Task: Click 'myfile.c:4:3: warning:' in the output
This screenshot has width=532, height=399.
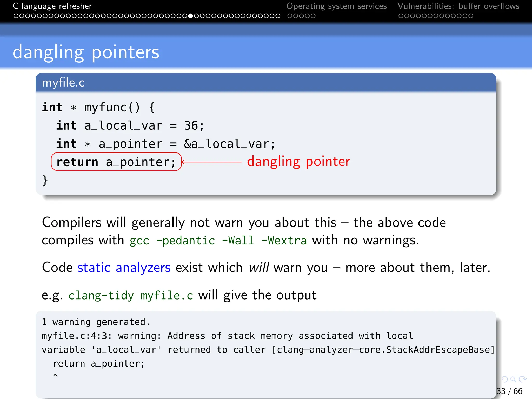Action: coord(101,336)
